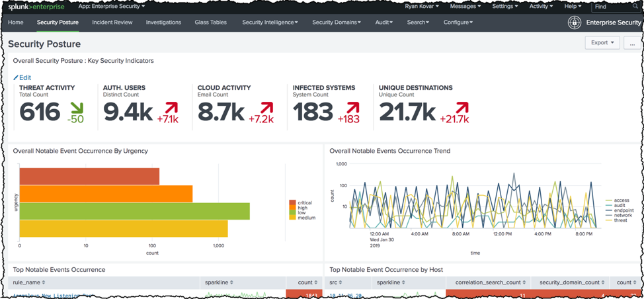Image resolution: width=644 pixels, height=299 pixels.
Task: Click the 183 Infected Systems value
Action: click(x=313, y=112)
